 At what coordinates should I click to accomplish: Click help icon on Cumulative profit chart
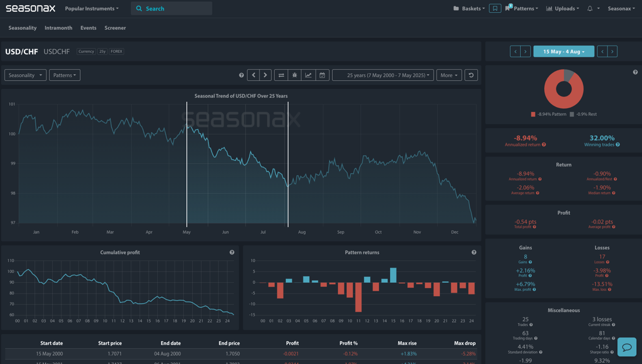tap(232, 252)
